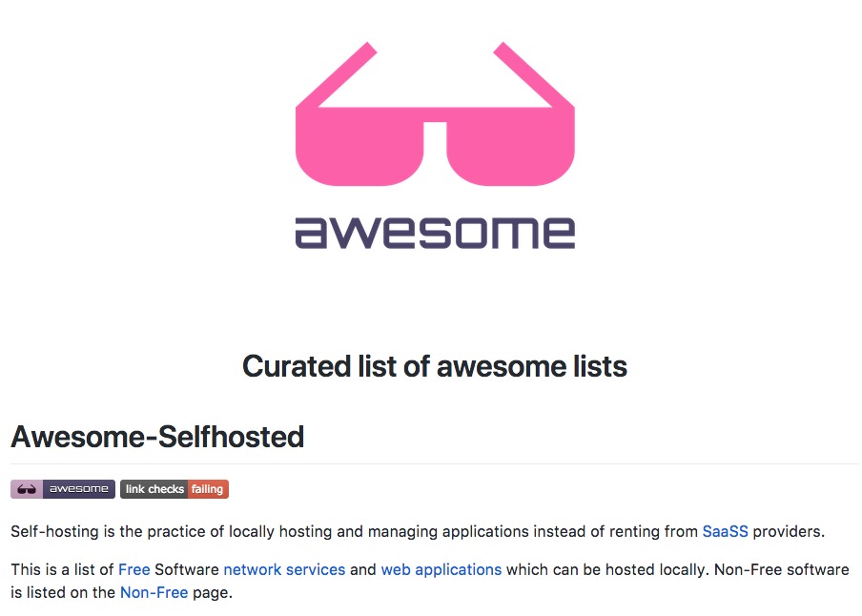Click the large purple awesome wordmark
This screenshot has height=616, width=862.
pos(435,233)
